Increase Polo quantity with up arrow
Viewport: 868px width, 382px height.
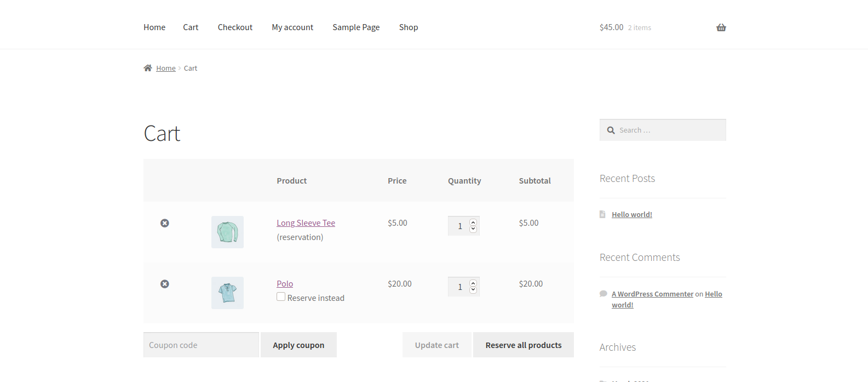click(x=473, y=283)
